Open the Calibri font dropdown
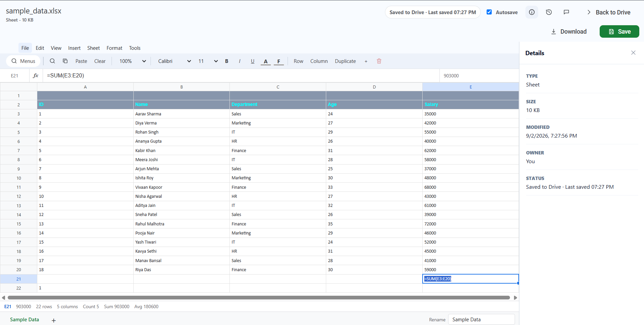Image resolution: width=644 pixels, height=325 pixels. pyautogui.click(x=174, y=61)
